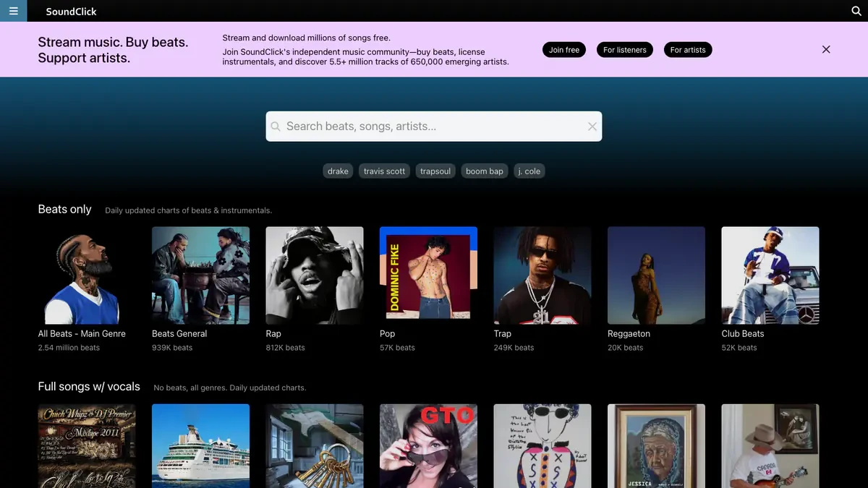868x488 pixels.
Task: Click the 57K beats count
Action: click(397, 348)
